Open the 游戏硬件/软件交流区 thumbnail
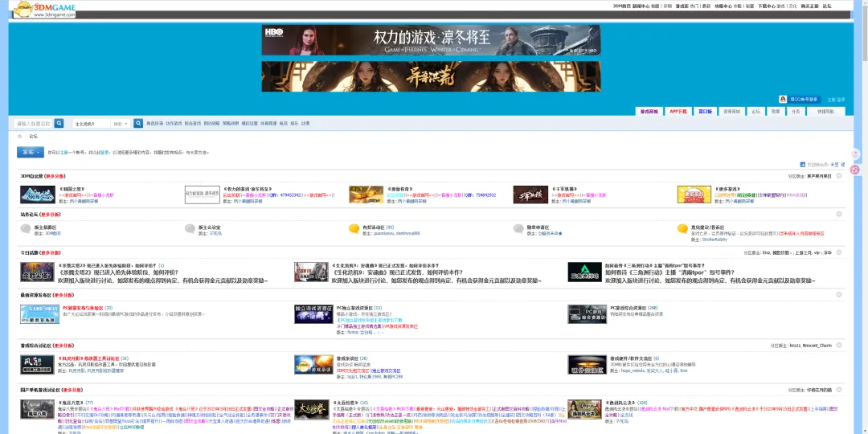868x434 pixels. tap(588, 365)
